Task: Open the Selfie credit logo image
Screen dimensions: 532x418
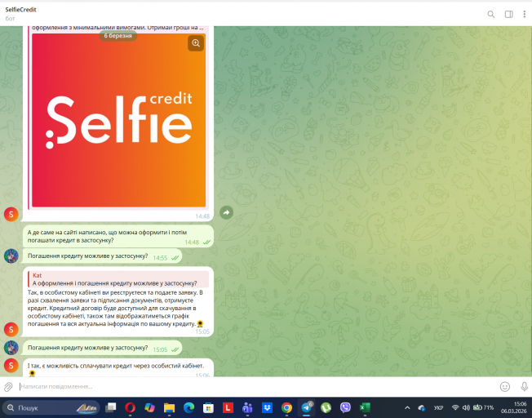Action: click(118, 120)
